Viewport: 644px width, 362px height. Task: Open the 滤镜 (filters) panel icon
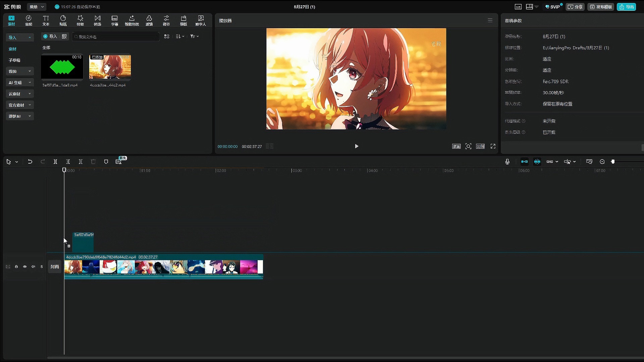149,20
